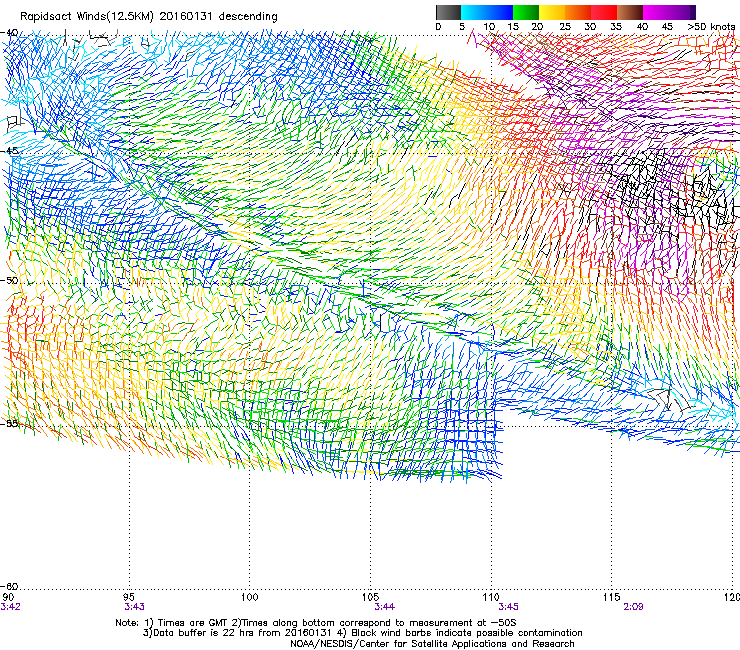
Task: Click the '45' label under the color legend
Action: point(667,26)
